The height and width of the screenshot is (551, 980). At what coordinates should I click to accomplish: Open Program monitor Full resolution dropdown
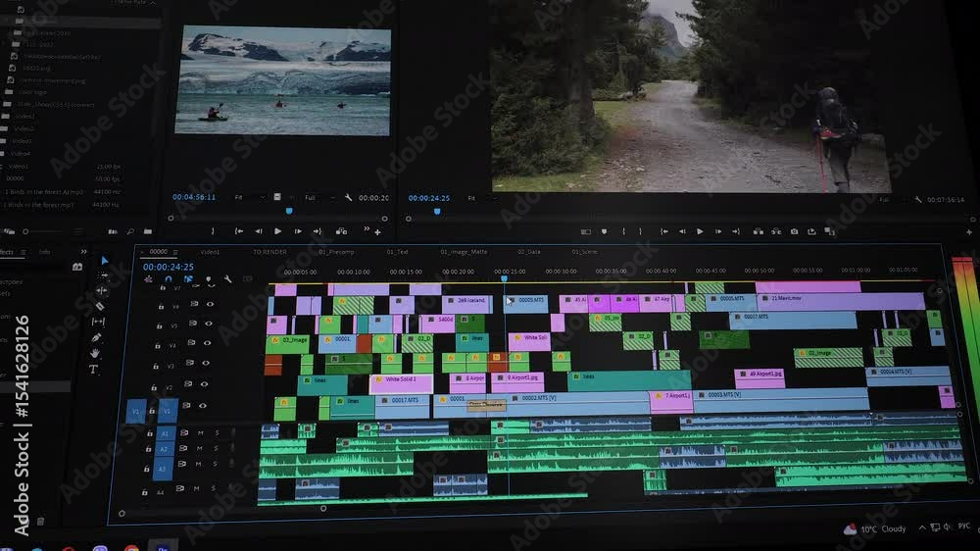pyautogui.click(x=893, y=200)
